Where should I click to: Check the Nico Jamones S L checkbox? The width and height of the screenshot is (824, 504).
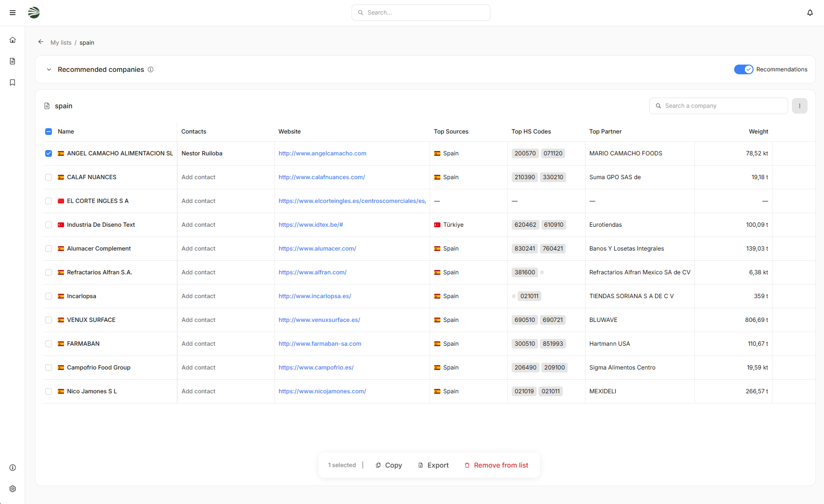[x=49, y=391]
